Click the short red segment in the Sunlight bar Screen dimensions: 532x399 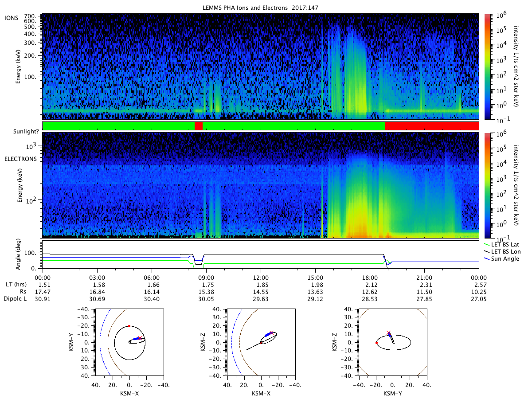point(199,126)
